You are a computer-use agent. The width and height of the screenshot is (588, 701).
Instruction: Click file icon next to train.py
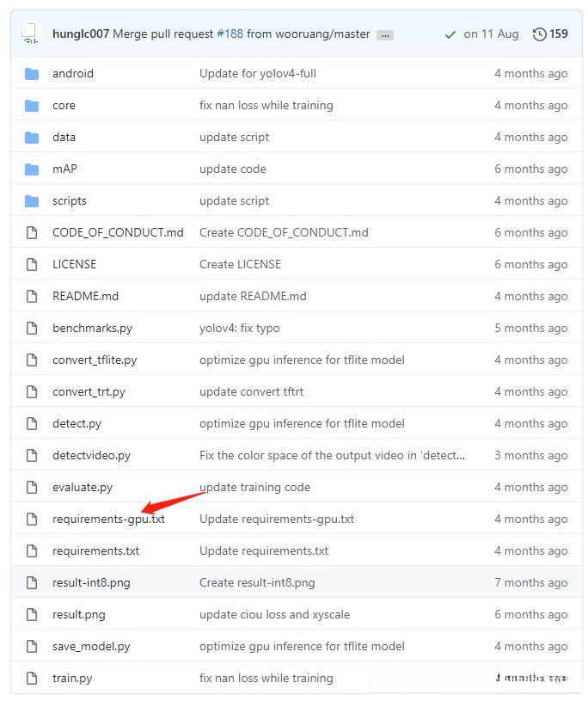[32, 678]
